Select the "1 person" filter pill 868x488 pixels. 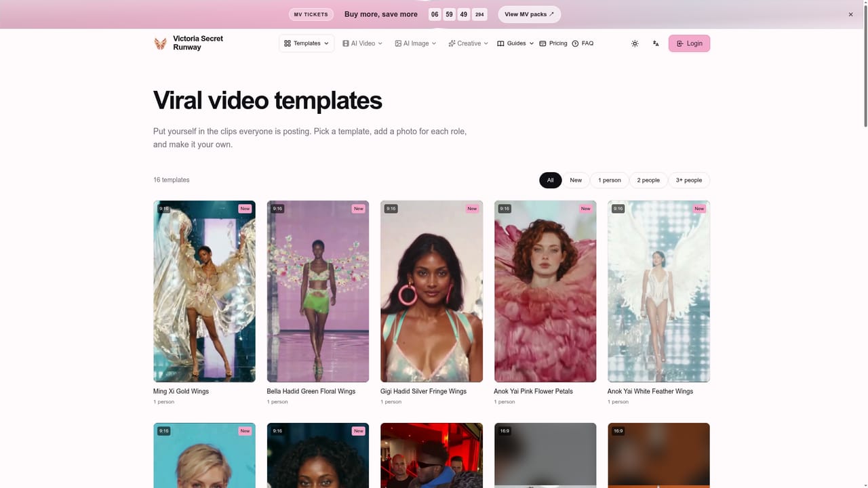(609, 180)
